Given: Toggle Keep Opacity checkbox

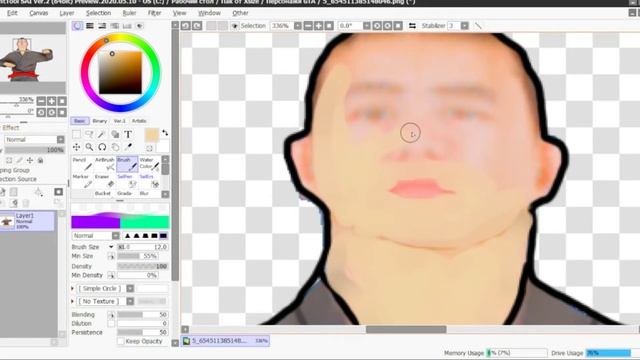Looking at the screenshot, I should (x=120, y=341).
